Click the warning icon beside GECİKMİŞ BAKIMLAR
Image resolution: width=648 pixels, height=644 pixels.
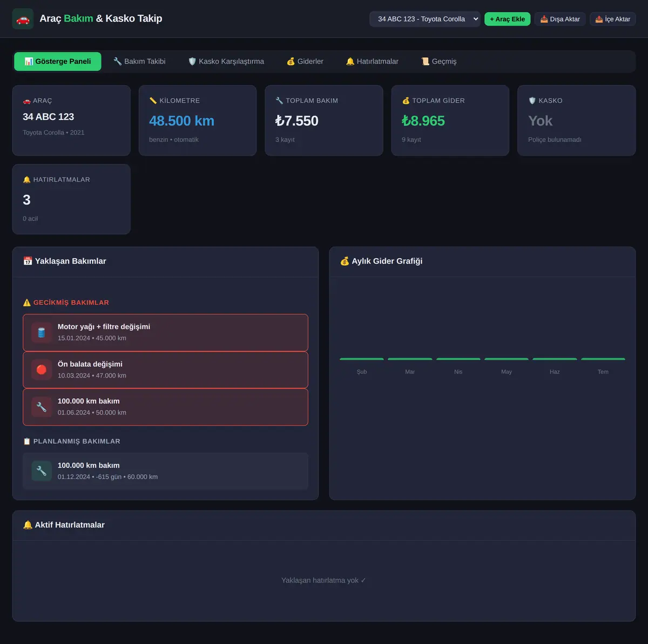tap(27, 303)
